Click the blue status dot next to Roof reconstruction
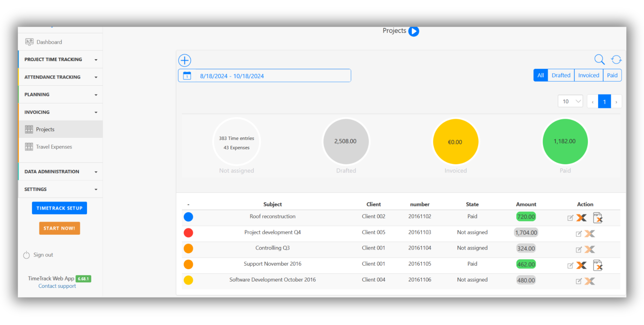Screen dimensions: 644x325 pyautogui.click(x=188, y=217)
